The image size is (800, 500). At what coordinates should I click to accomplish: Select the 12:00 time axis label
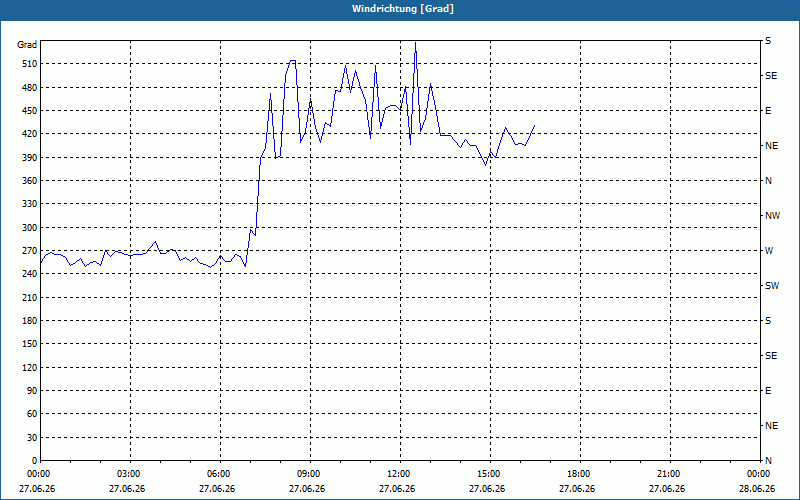397,474
